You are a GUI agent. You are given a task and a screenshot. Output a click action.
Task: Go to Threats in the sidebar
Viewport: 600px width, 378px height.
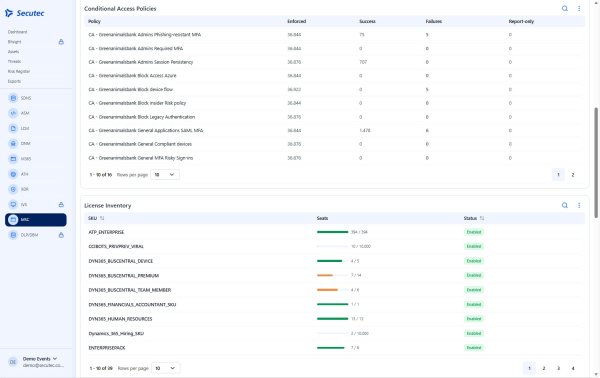pos(14,61)
